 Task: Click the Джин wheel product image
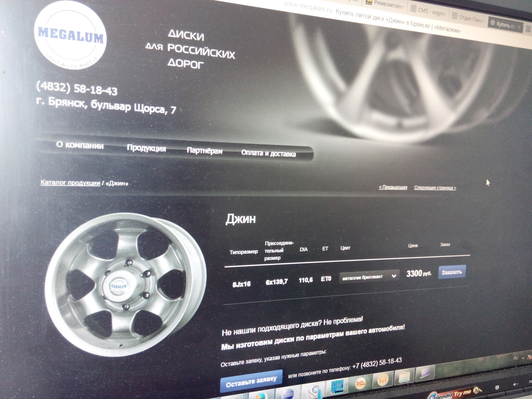(x=125, y=284)
